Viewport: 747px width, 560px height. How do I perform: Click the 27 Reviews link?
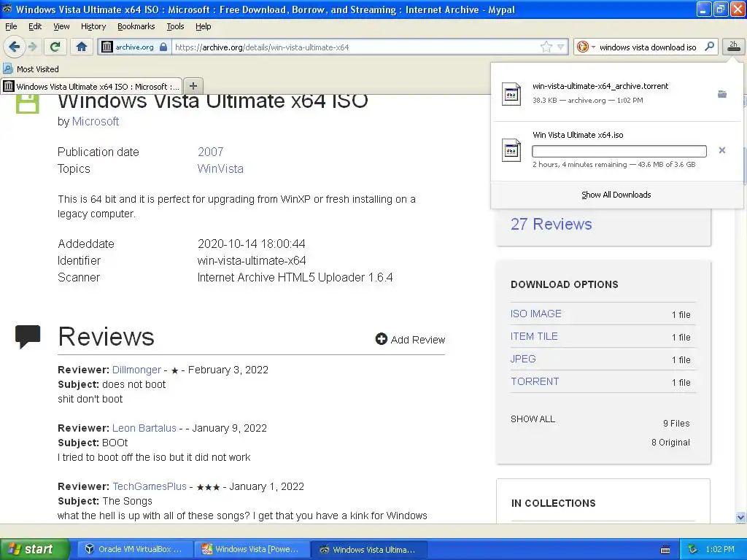click(x=551, y=224)
